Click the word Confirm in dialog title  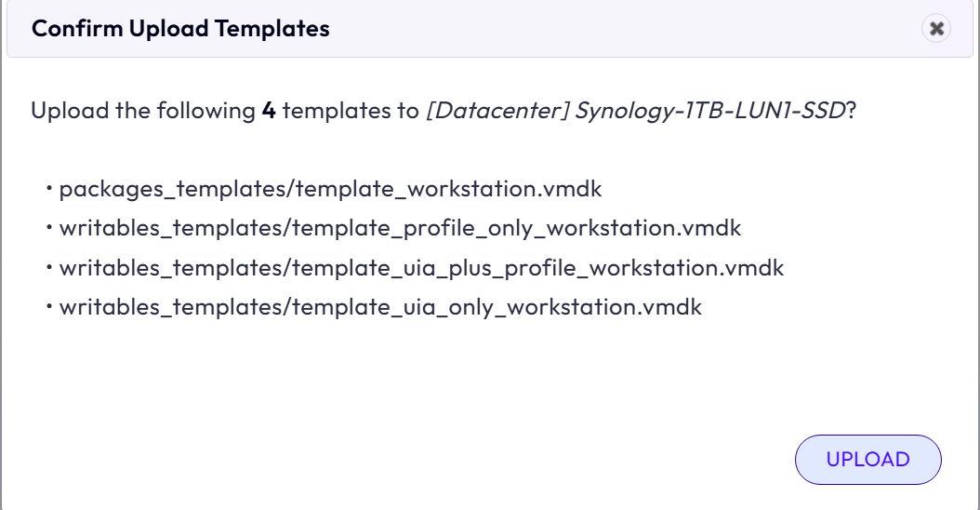point(77,29)
